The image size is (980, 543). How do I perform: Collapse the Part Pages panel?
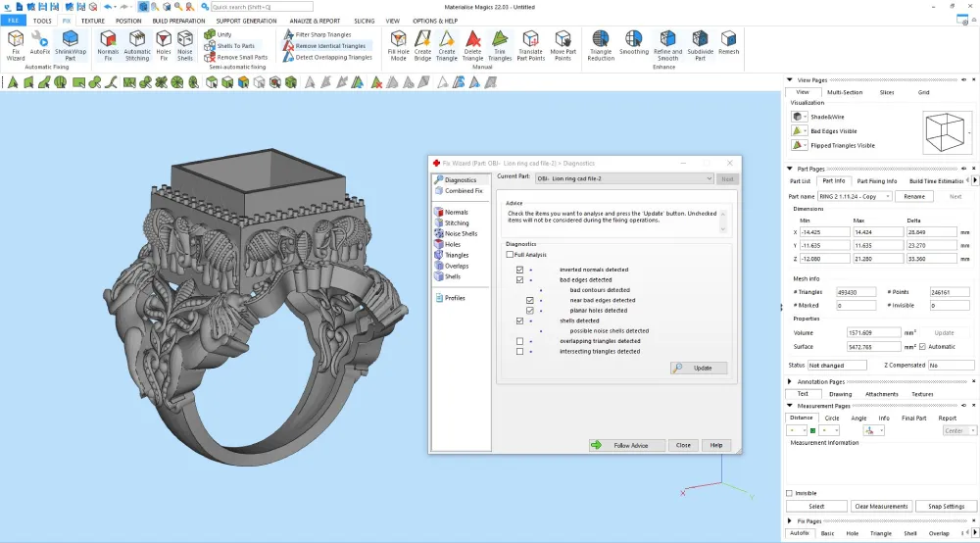789,169
